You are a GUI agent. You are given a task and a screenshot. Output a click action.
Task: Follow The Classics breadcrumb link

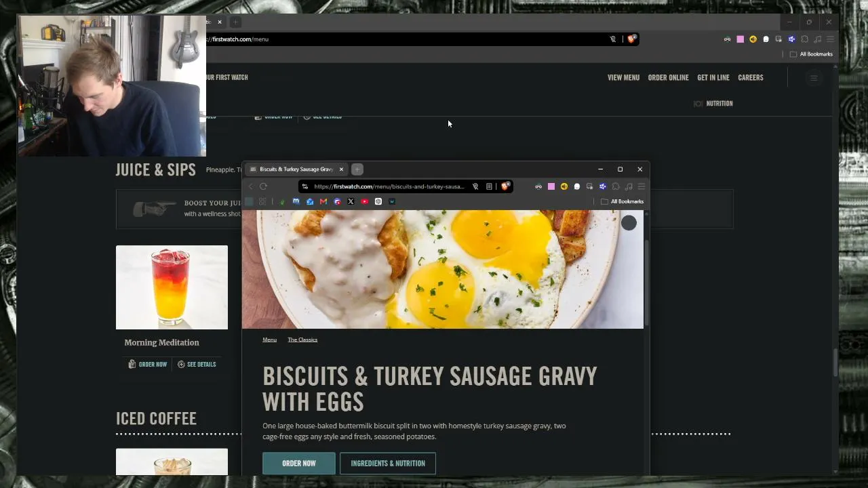coord(302,340)
